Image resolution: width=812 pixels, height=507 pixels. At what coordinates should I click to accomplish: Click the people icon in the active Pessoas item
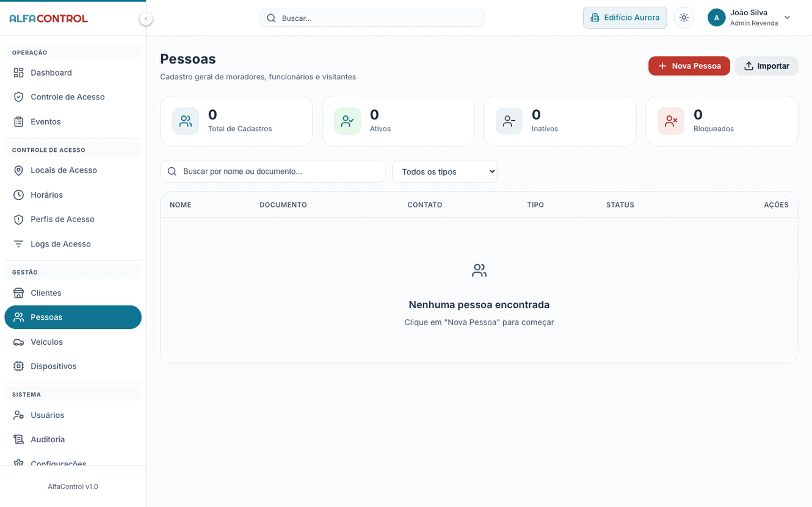coord(19,317)
